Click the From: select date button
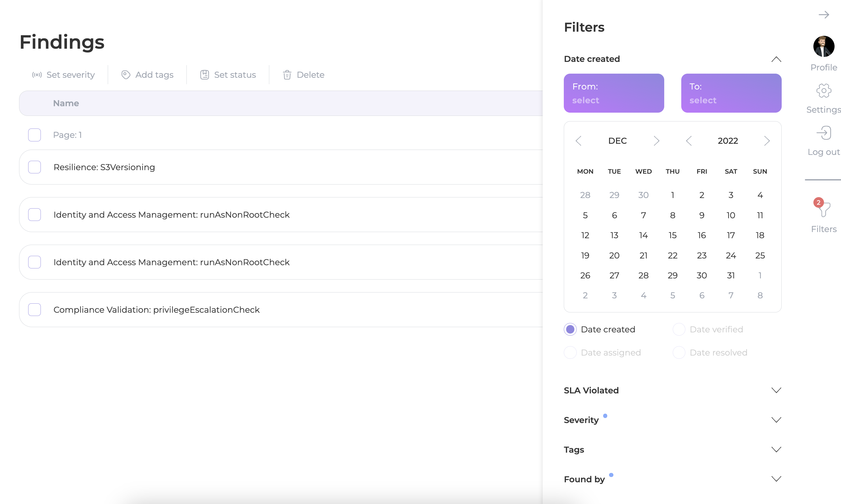Viewport: 841px width, 504px height. [x=614, y=93]
